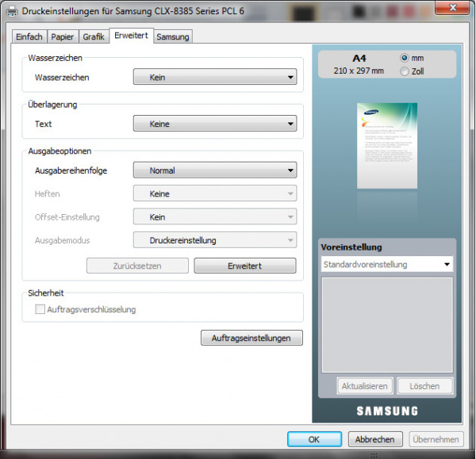Open Auftragseinstellungen
Screen dimensions: 476x459
click(251, 339)
